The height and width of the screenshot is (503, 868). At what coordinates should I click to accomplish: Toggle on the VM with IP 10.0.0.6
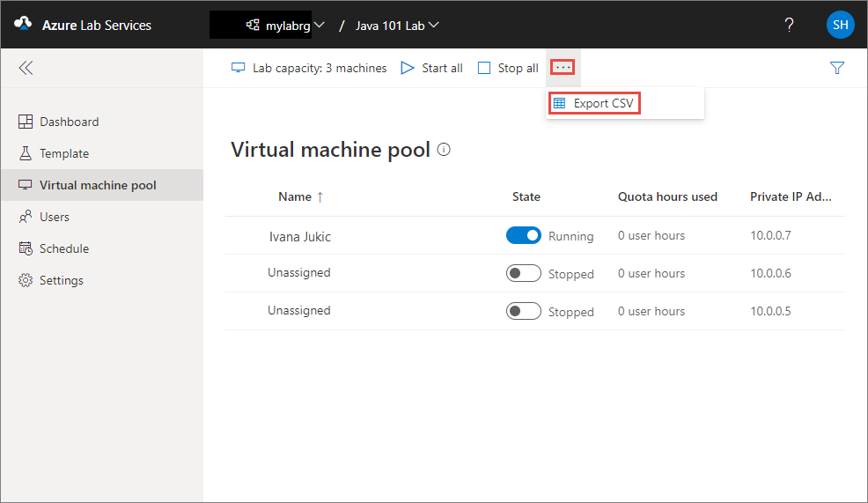[524, 273]
